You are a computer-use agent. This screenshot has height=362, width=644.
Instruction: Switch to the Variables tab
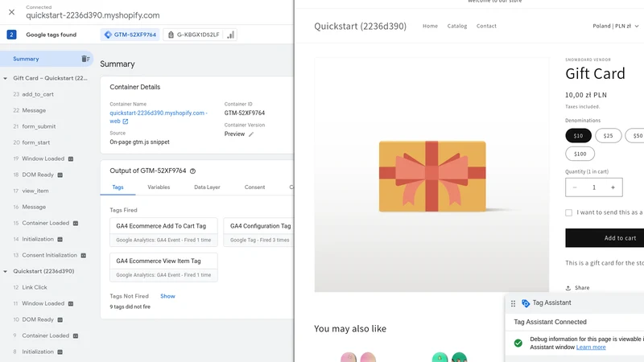point(159,187)
